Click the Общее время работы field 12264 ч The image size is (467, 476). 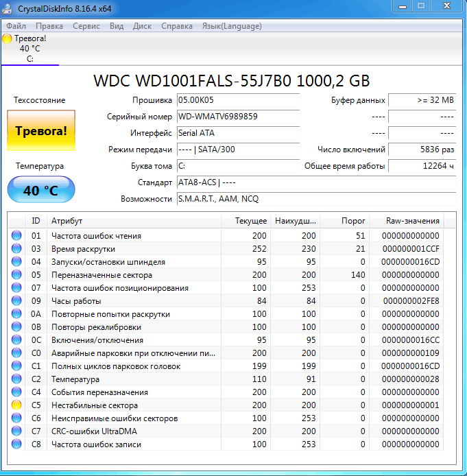[x=422, y=166]
